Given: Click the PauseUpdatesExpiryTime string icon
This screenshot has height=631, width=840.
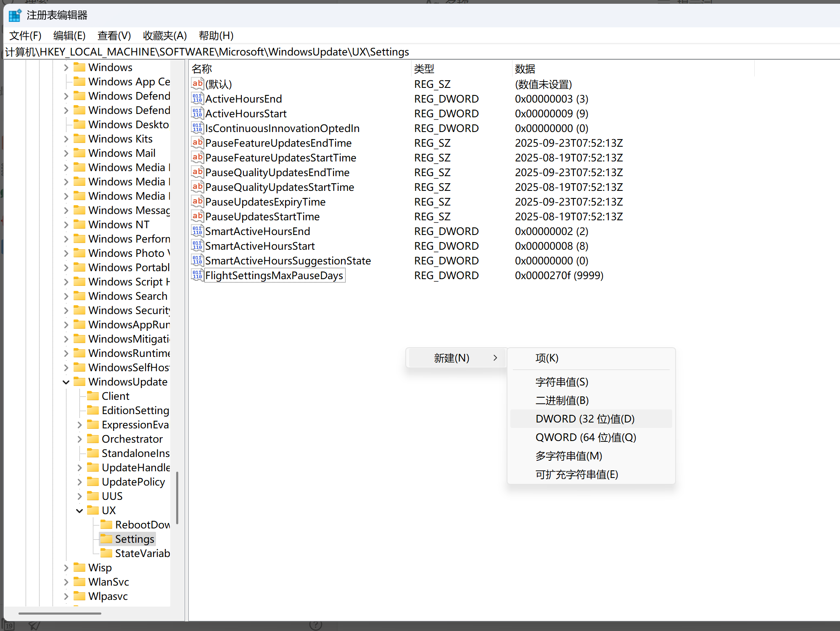Looking at the screenshot, I should tap(197, 201).
